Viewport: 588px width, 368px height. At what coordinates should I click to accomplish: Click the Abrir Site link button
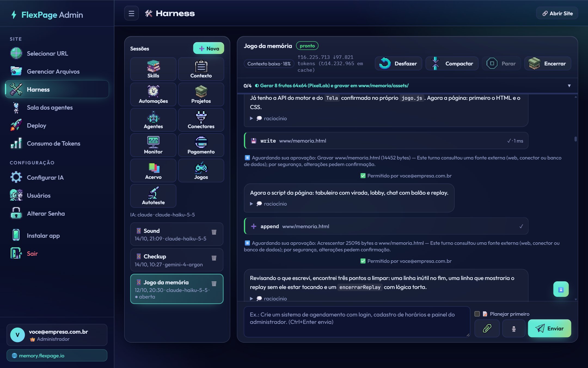(x=557, y=13)
